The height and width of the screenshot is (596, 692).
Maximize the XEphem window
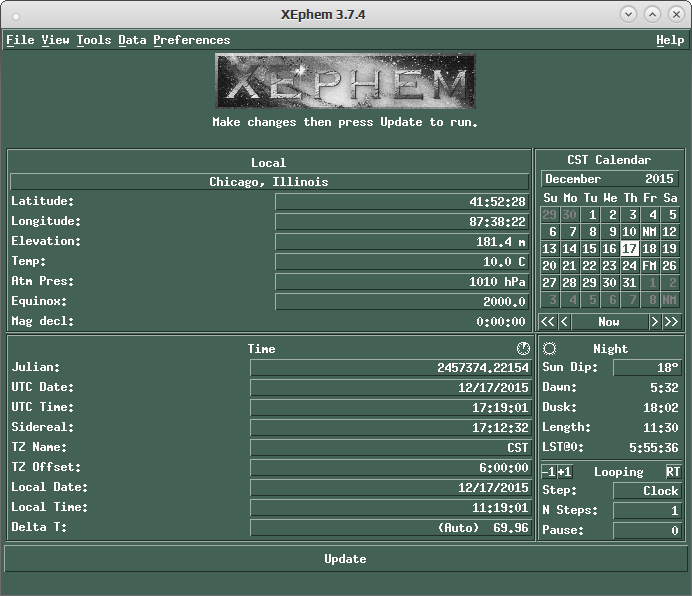pyautogui.click(x=652, y=15)
